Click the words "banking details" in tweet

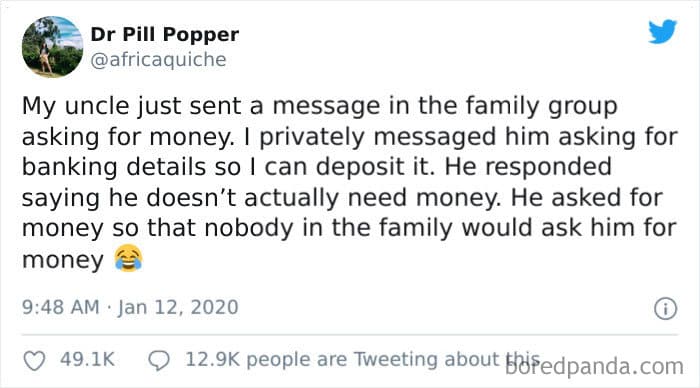pos(114,167)
